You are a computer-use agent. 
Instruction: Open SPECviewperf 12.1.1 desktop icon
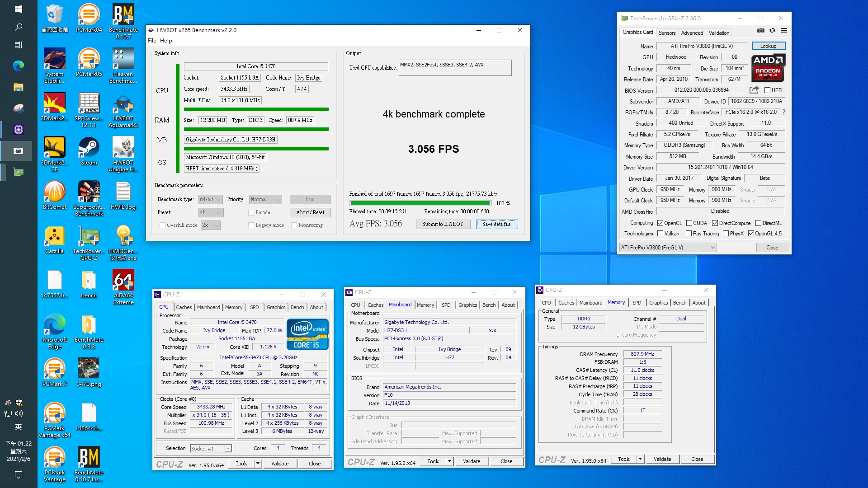(x=89, y=111)
